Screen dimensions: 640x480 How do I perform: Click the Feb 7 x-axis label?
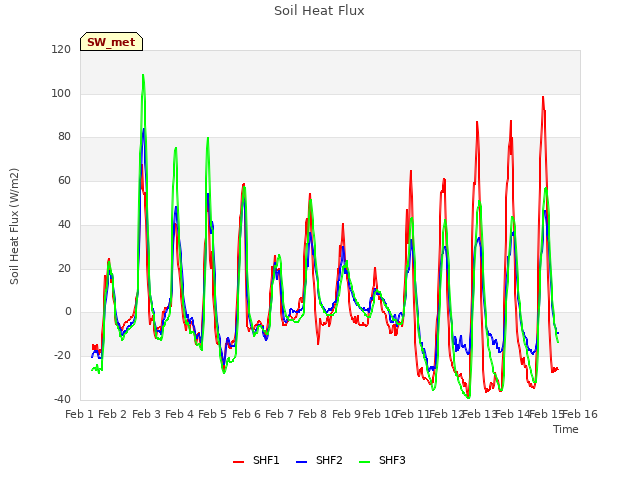[x=279, y=414]
